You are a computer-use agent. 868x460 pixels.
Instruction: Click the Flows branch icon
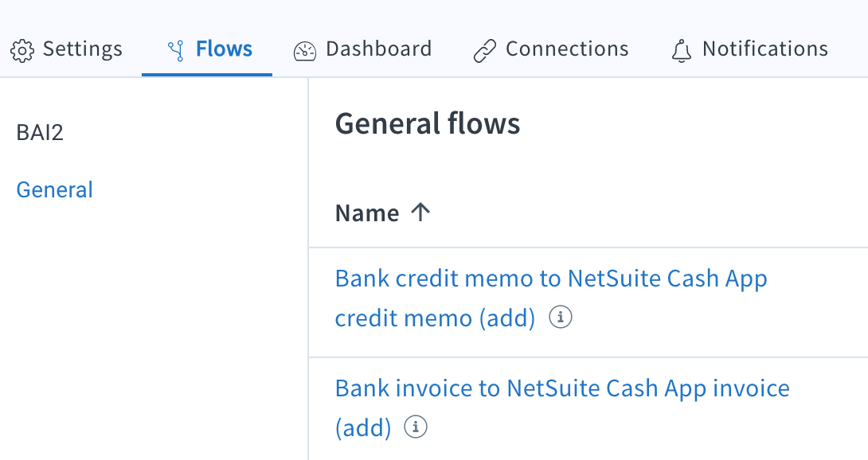click(x=174, y=49)
